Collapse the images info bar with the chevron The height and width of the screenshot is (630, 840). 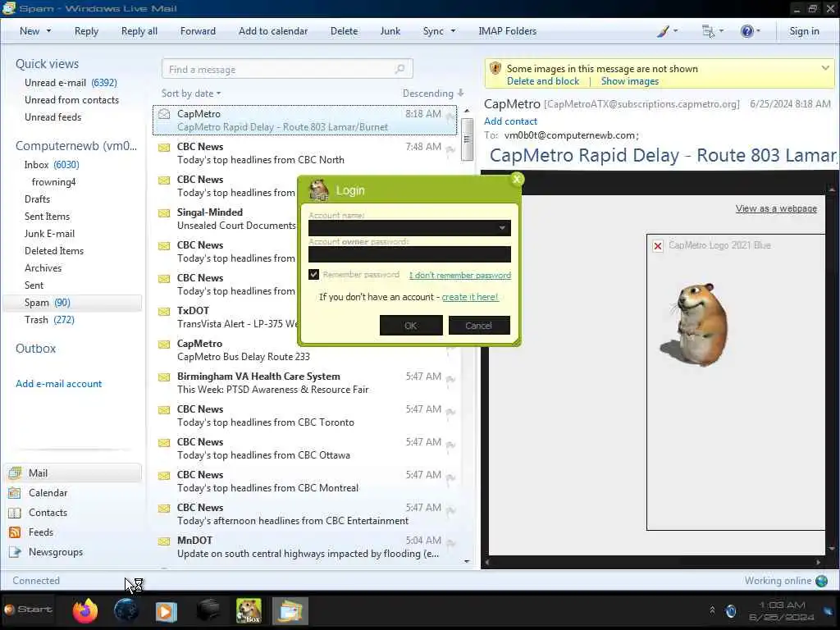[825, 68]
